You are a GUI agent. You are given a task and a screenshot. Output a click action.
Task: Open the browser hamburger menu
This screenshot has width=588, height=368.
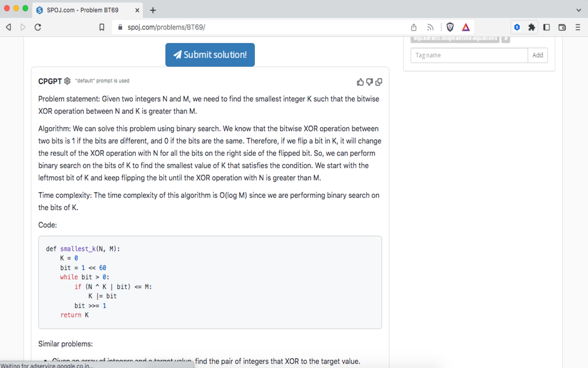click(577, 27)
